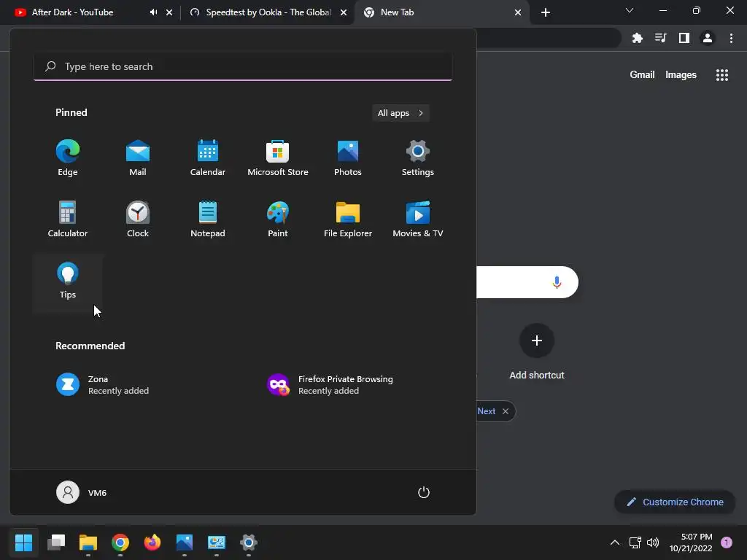The image size is (747, 560).
Task: Open the clock and date flyout
Action: 691,542
